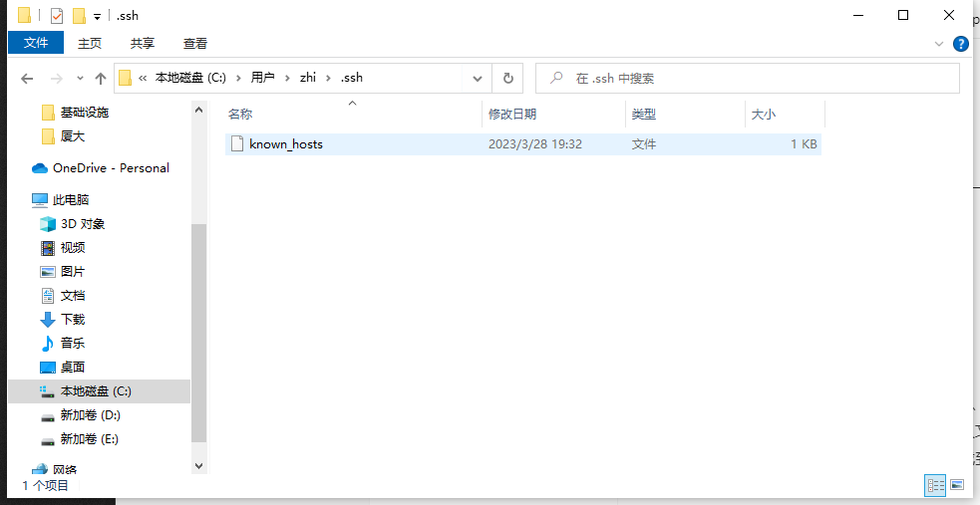
Task: Sort by 名称 column header
Action: pos(240,115)
